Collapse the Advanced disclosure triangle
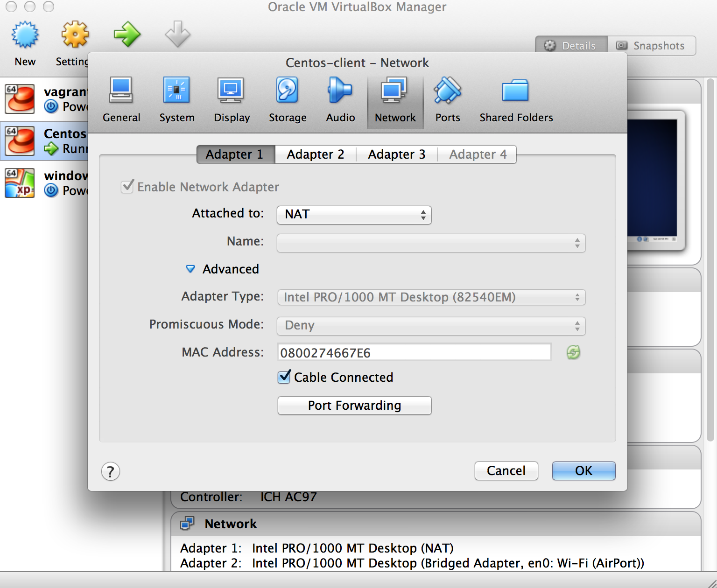 (190, 269)
